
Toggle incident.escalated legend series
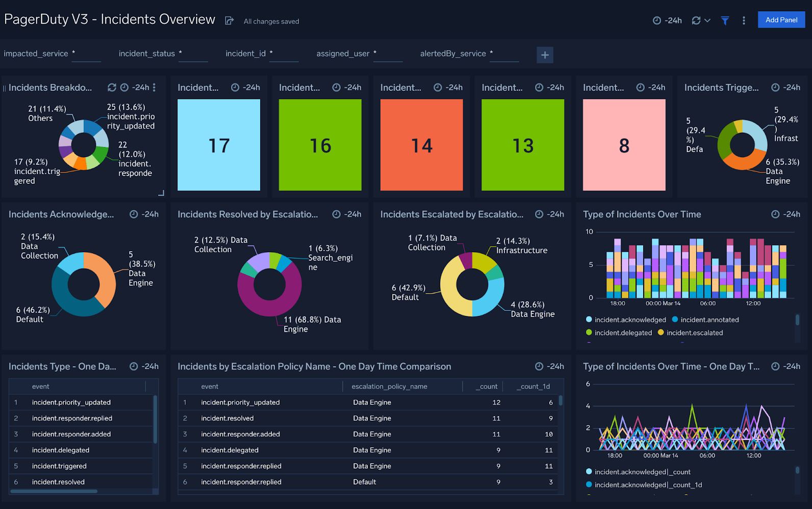pyautogui.click(x=694, y=333)
